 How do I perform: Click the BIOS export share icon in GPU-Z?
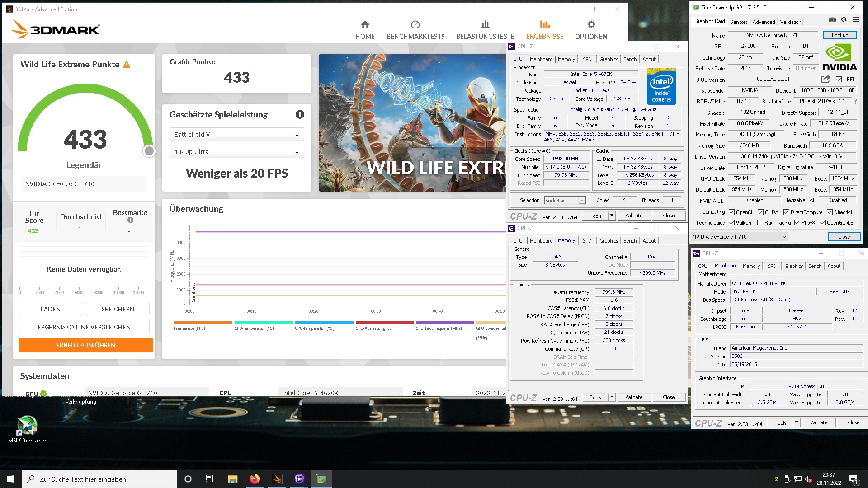click(x=826, y=79)
